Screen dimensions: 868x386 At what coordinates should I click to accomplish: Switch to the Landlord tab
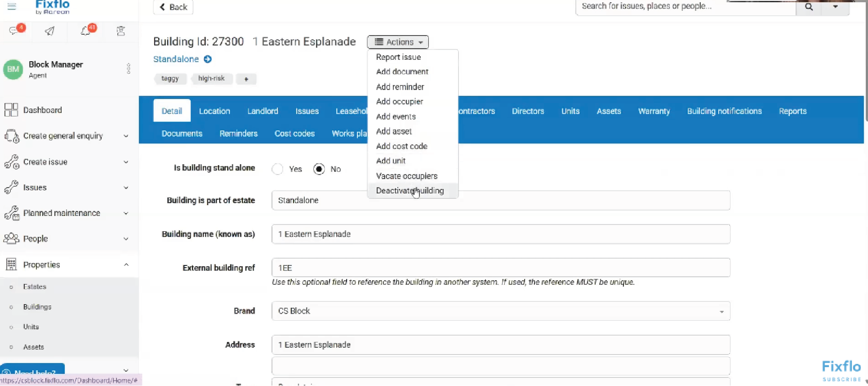[263, 111]
